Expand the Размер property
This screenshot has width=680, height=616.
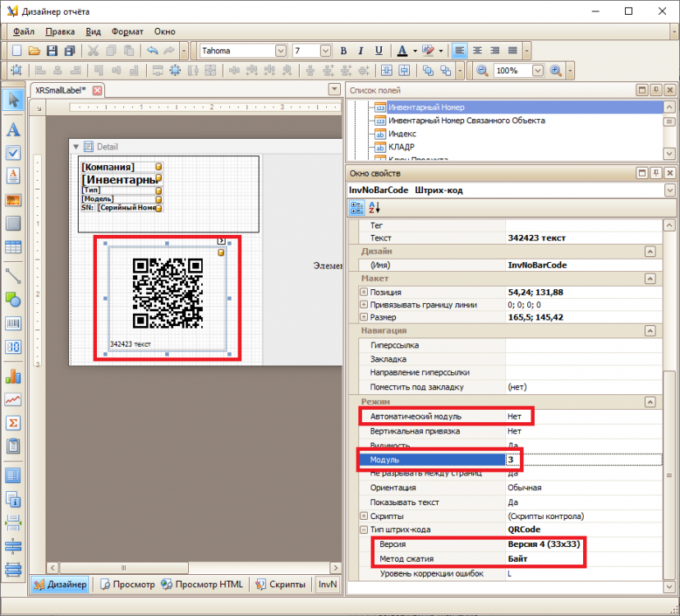(364, 317)
